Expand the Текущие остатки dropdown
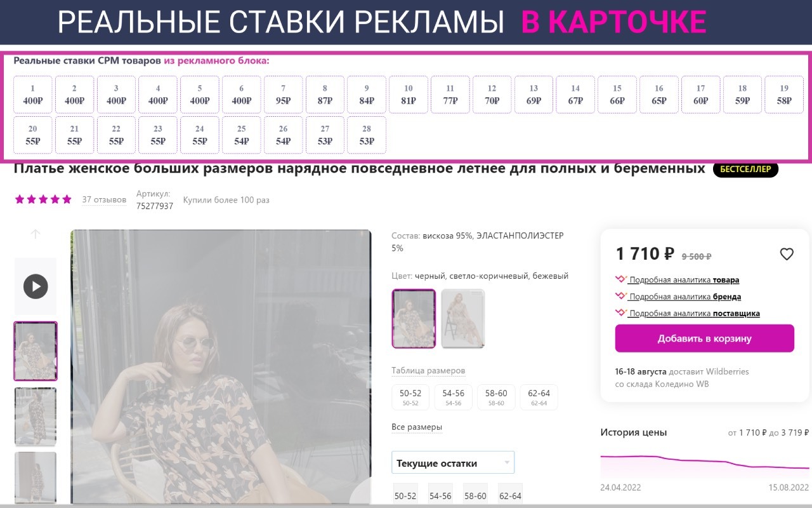Screen dimensions: 812x508 pos(453,463)
